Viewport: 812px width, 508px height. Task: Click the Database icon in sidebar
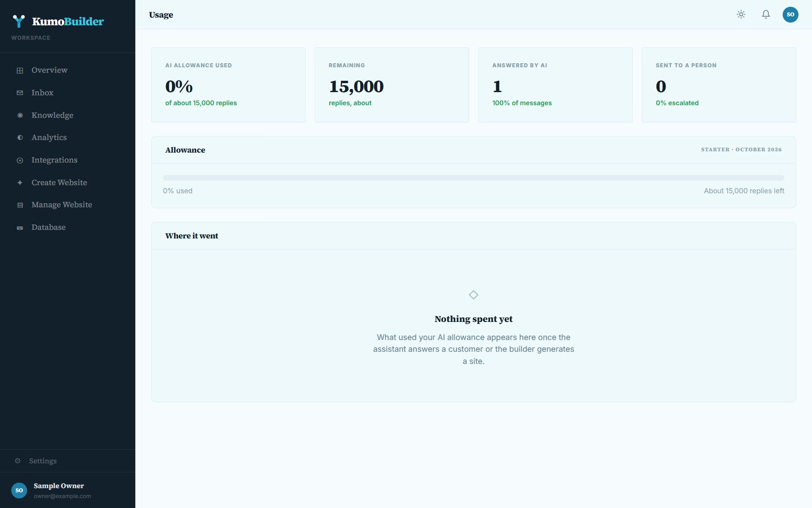[x=20, y=228]
